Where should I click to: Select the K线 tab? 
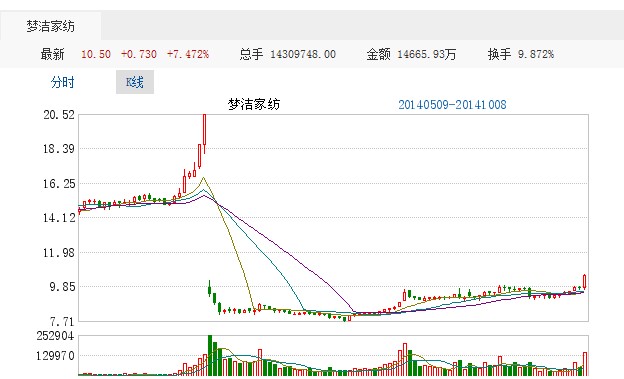pyautogui.click(x=135, y=82)
